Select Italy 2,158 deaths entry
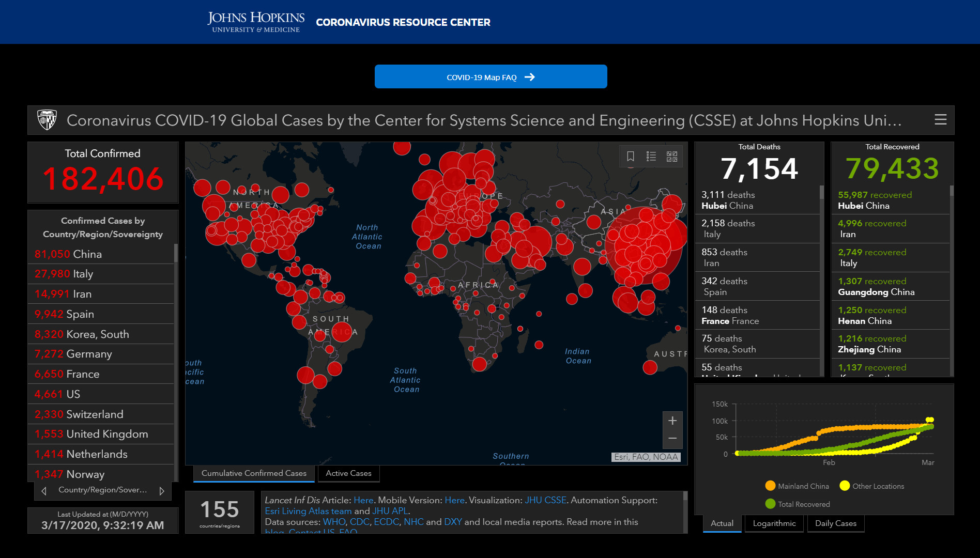Viewport: 980px width, 558px height. [757, 229]
